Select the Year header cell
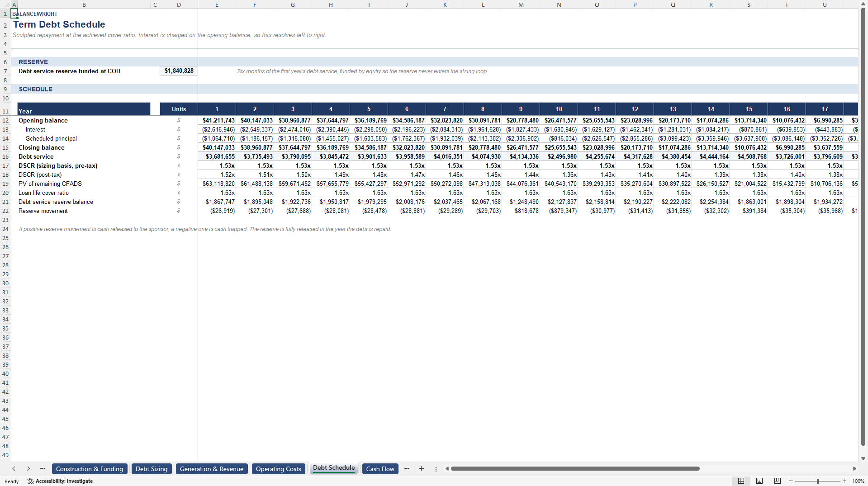 pos(84,109)
